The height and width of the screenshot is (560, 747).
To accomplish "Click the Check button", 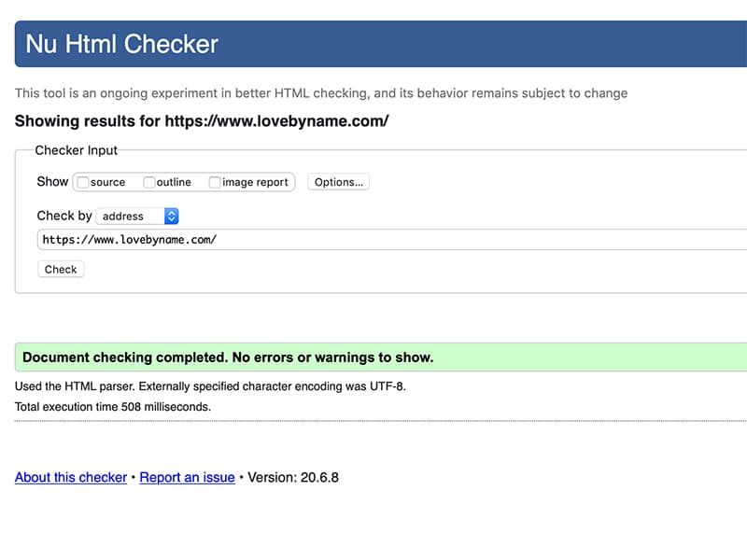I will point(61,270).
